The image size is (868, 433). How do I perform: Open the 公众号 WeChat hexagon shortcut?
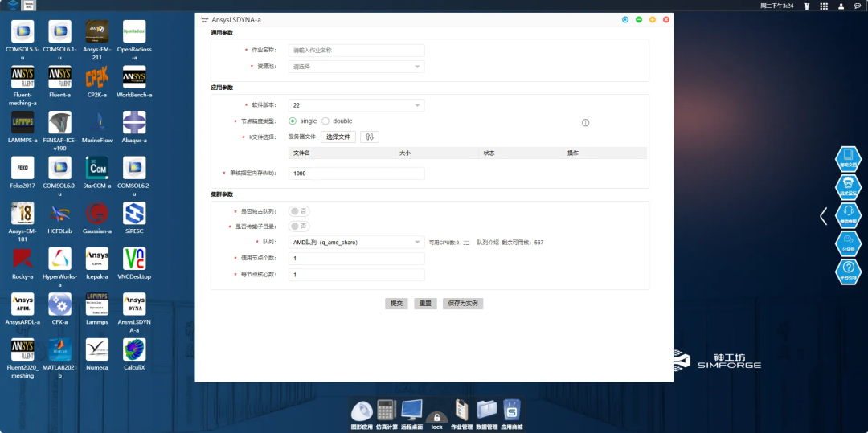pyautogui.click(x=848, y=243)
